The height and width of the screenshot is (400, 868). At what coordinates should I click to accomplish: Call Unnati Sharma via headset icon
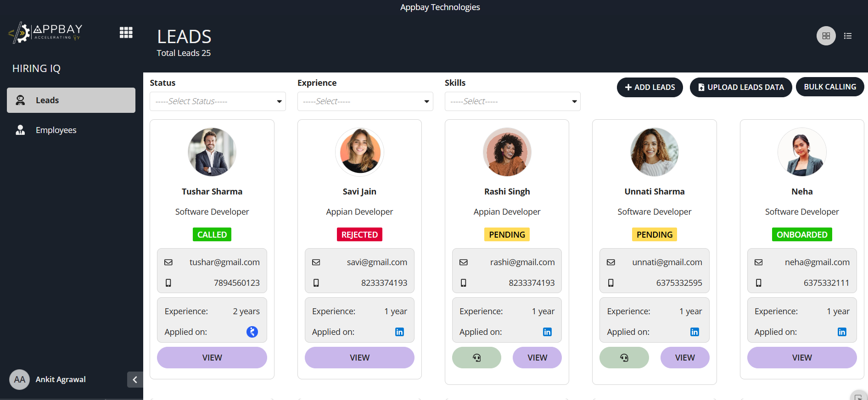click(x=624, y=357)
